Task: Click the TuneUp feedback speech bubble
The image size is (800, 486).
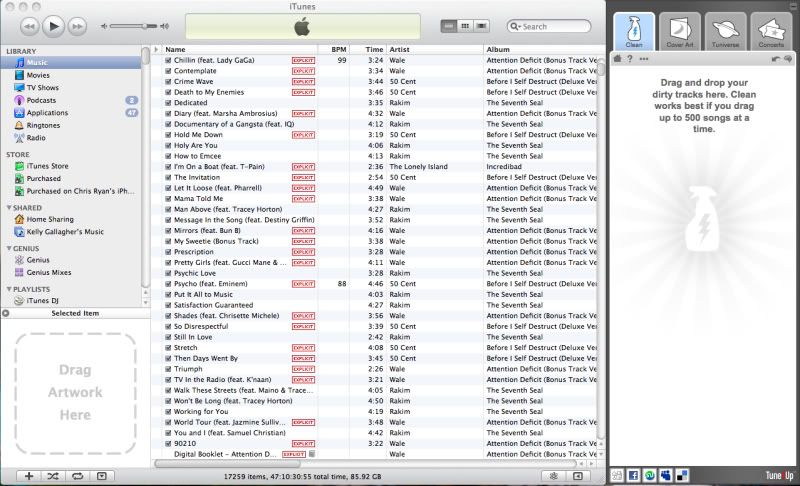Action: [x=788, y=59]
